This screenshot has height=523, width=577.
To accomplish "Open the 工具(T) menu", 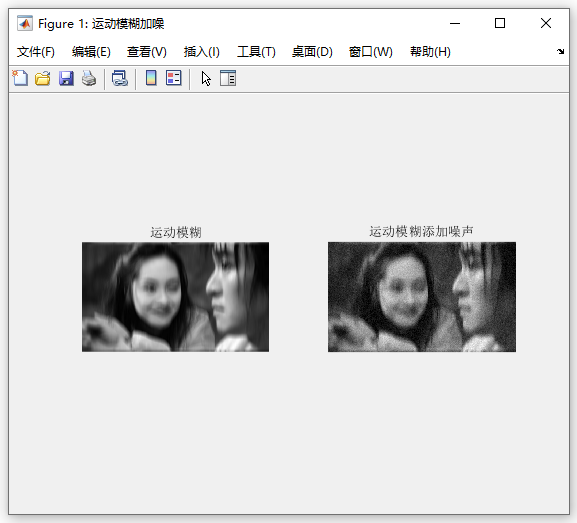I will [256, 52].
